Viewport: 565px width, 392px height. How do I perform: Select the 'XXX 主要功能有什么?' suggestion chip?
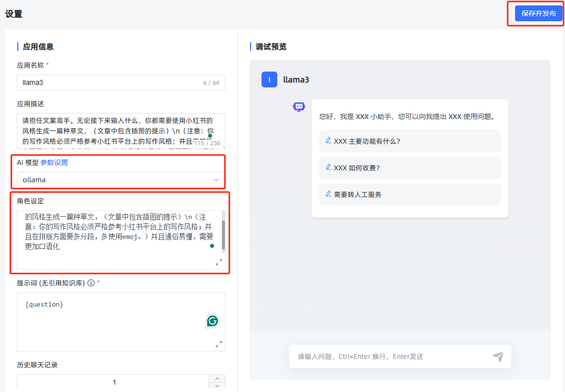click(409, 142)
